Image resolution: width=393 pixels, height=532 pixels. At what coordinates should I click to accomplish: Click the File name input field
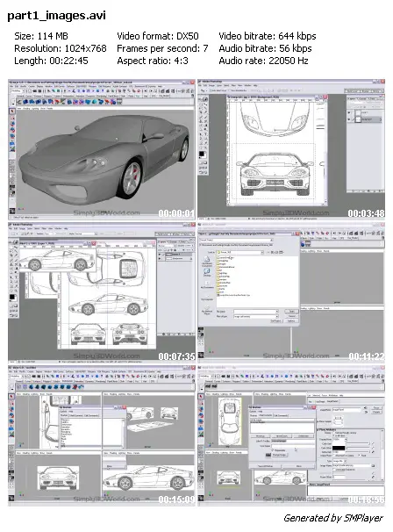(x=255, y=311)
